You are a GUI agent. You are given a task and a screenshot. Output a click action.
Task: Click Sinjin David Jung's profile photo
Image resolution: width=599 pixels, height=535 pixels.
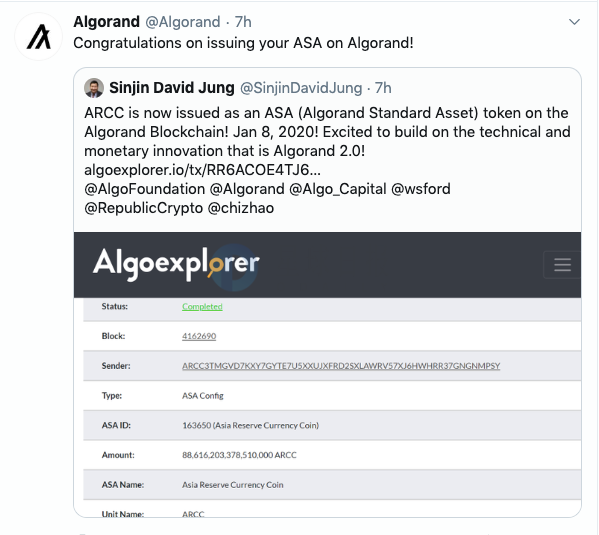tap(94, 88)
